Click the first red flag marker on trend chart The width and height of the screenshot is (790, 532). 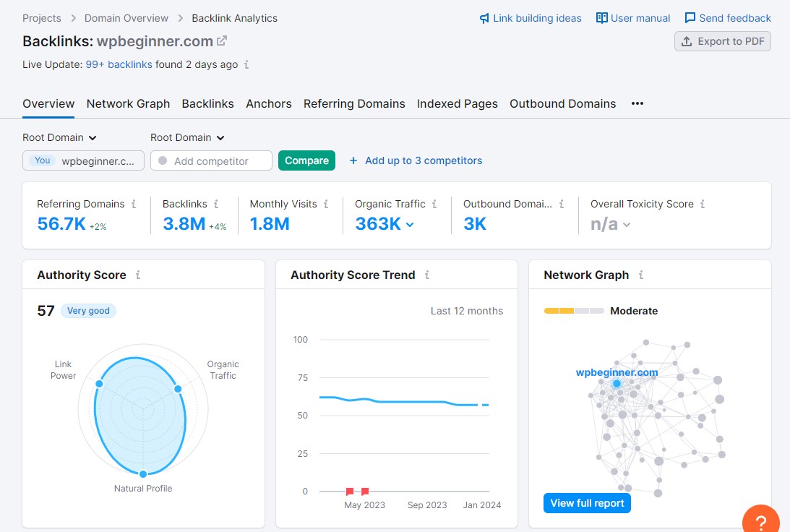(350, 492)
